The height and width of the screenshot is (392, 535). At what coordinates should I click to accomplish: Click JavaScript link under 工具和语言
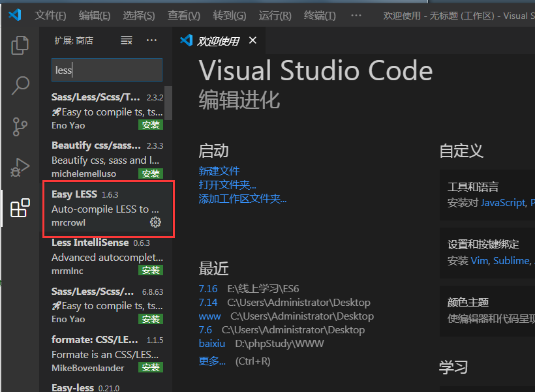(x=504, y=203)
